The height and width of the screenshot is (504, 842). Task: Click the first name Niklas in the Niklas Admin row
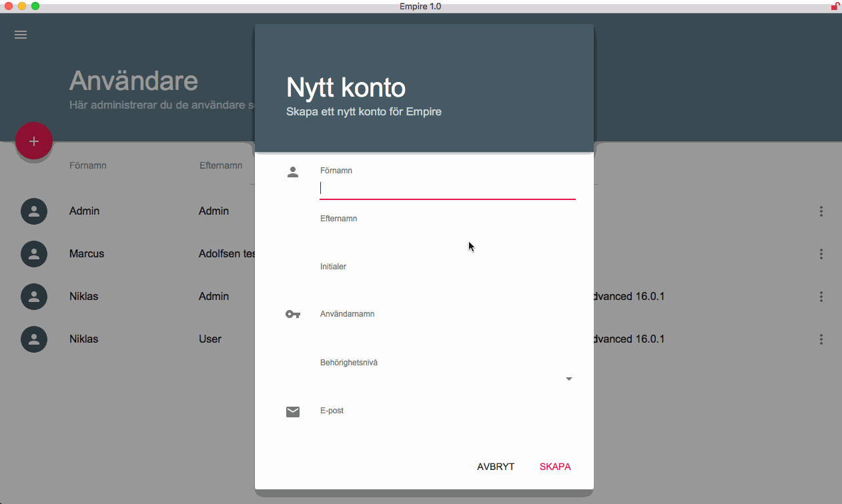[83, 297]
